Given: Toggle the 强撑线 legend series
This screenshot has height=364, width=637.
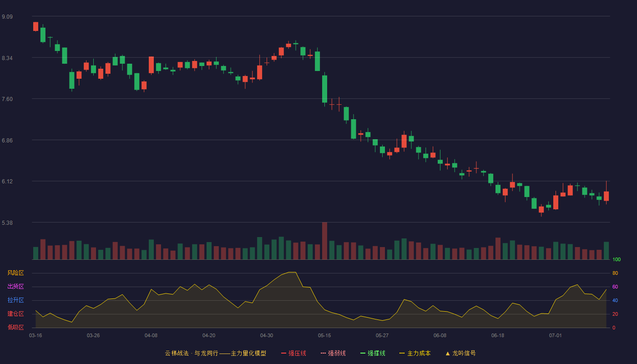Looking at the screenshot, I should pos(373,353).
